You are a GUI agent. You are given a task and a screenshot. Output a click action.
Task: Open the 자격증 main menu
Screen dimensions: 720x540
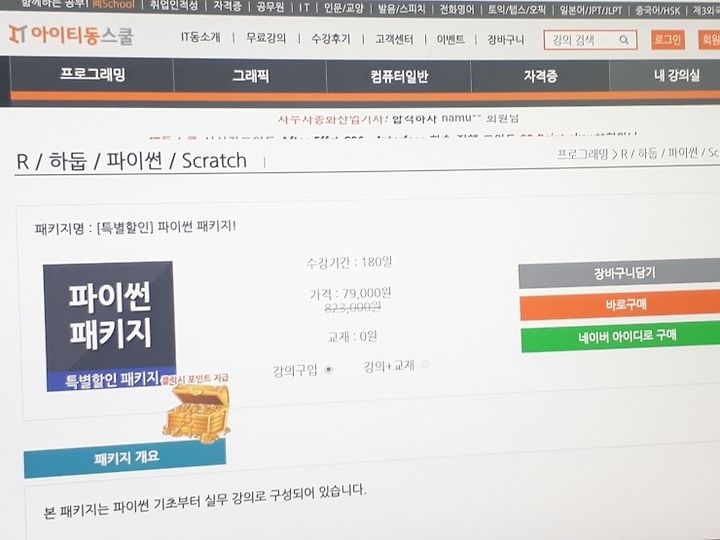coord(540,76)
